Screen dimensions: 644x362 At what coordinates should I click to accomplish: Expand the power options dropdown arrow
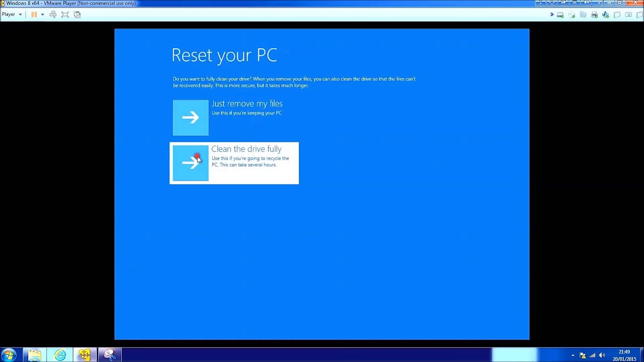pos(42,15)
